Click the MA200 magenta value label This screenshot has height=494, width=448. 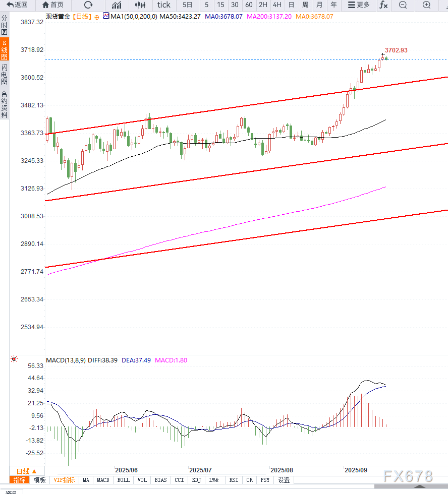click(271, 17)
